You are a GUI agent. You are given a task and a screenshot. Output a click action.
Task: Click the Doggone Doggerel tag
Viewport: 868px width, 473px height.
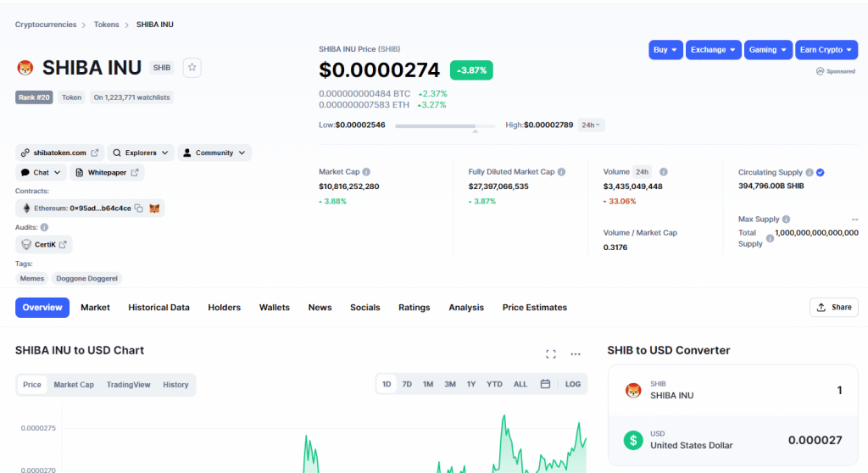87,279
